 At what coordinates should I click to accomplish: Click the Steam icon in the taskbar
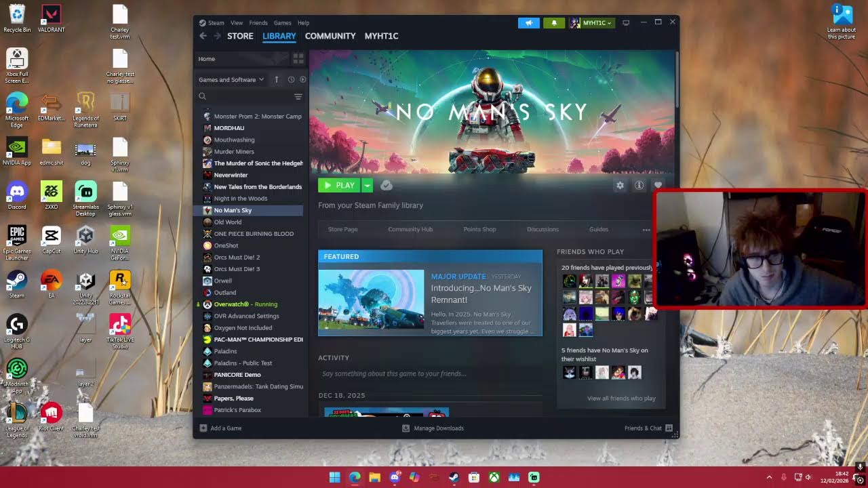[x=454, y=477]
